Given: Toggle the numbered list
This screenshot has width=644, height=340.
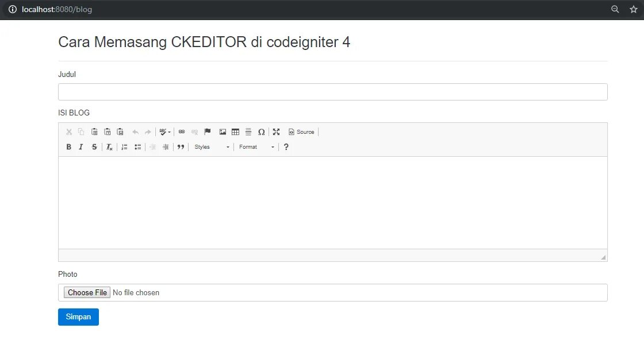Looking at the screenshot, I should coord(124,146).
